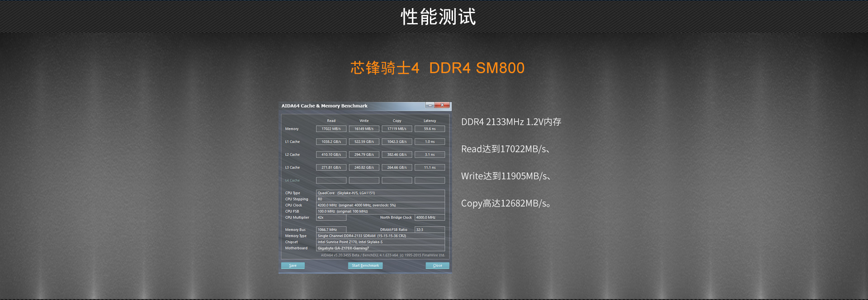Click the empty L4 Cache Read box
The image size is (868, 300).
pyautogui.click(x=331, y=180)
